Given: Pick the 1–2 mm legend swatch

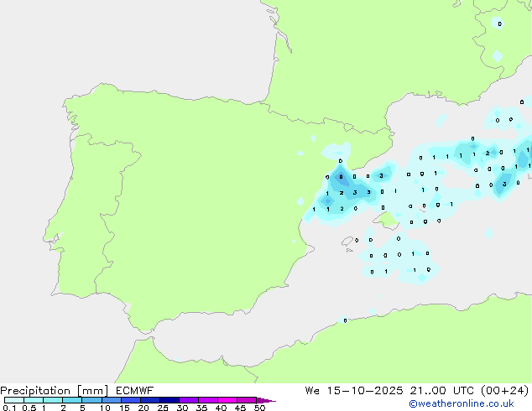Looking at the screenshot, I should click(53, 400).
